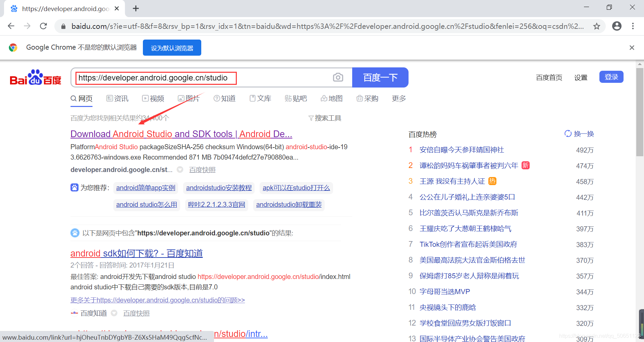This screenshot has width=644, height=342.
Task: Open hot topic 王源 我没有主持人证
Action: (x=452, y=181)
